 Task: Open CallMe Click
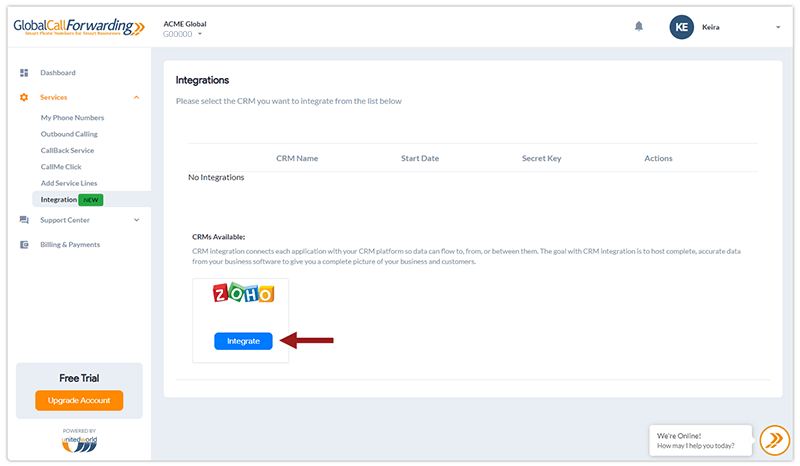point(61,166)
